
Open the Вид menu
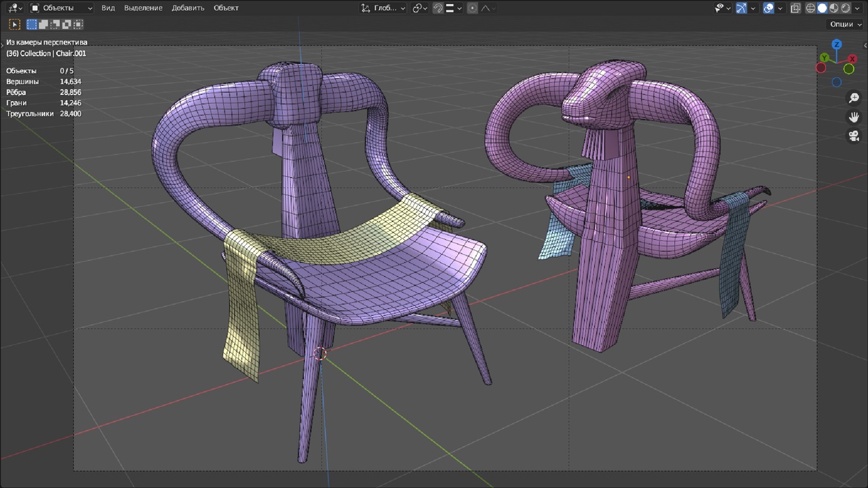point(108,8)
